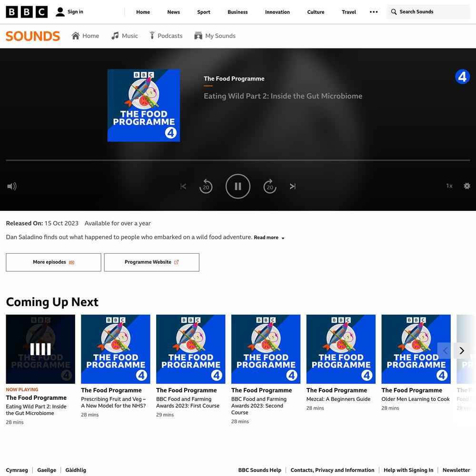Rewind 20 seconds
The height and width of the screenshot is (476, 476).
206,186
